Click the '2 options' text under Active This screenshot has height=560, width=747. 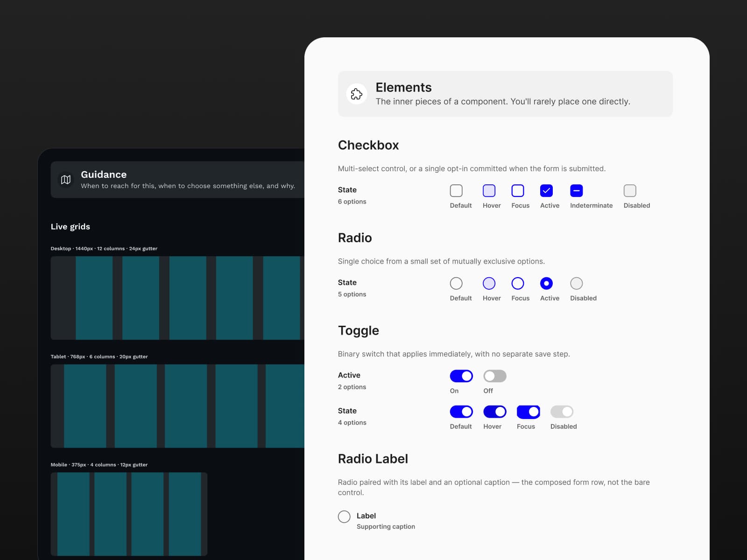(352, 387)
